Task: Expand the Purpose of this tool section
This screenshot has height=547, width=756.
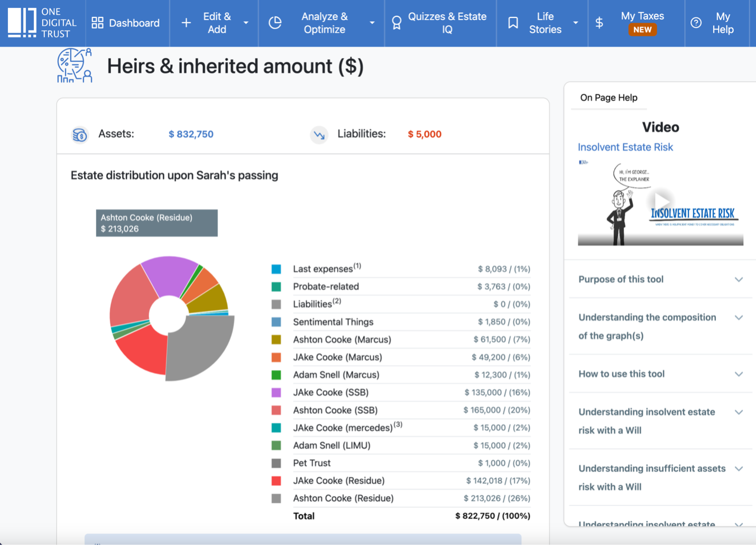Action: coord(660,279)
